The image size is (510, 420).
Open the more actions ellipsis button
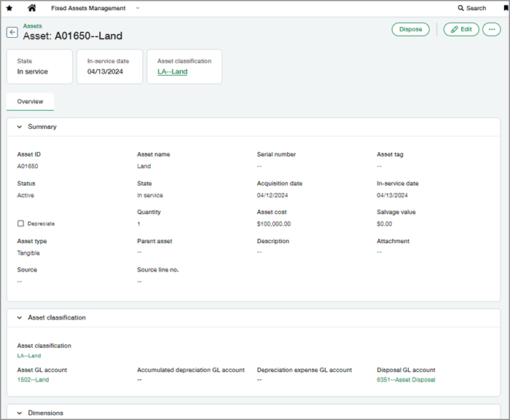[x=492, y=29]
